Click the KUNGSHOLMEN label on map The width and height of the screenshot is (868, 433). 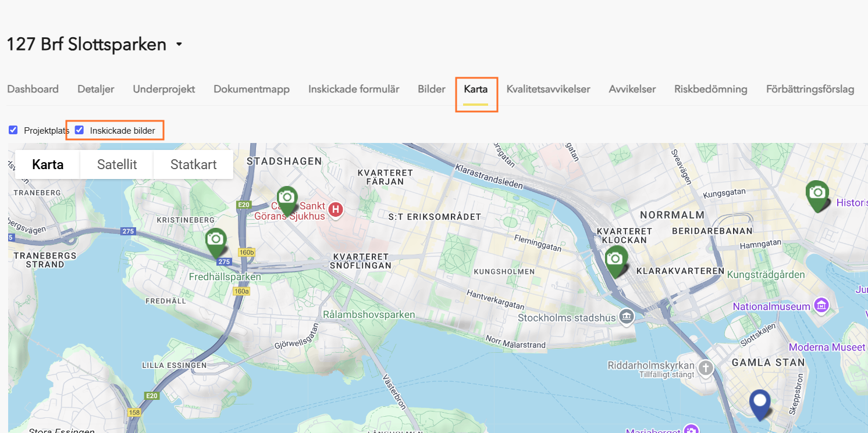pyautogui.click(x=504, y=271)
